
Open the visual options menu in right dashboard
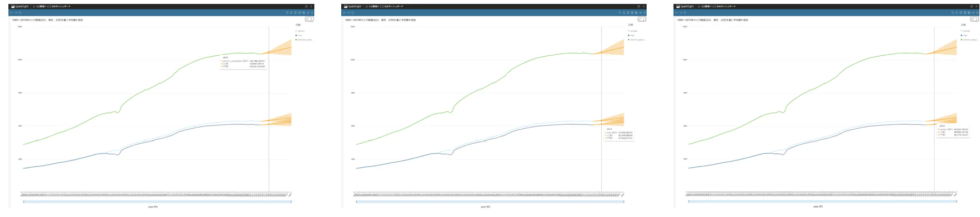tap(977, 19)
